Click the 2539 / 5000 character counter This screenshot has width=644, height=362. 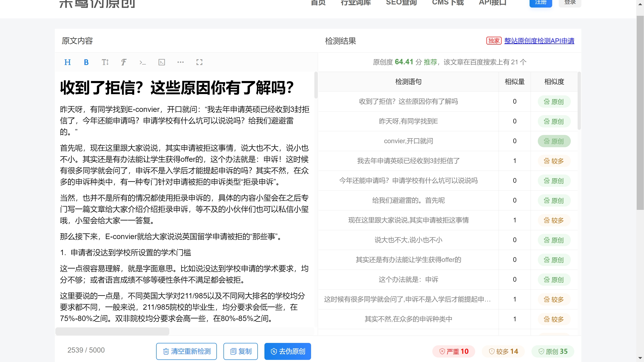(x=86, y=350)
